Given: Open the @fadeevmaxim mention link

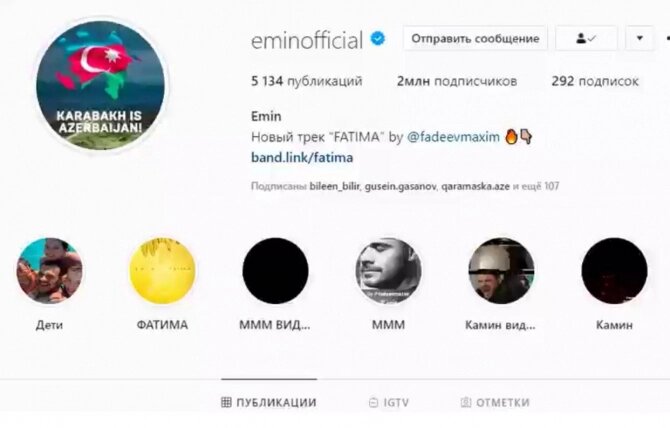Looking at the screenshot, I should 453,137.
